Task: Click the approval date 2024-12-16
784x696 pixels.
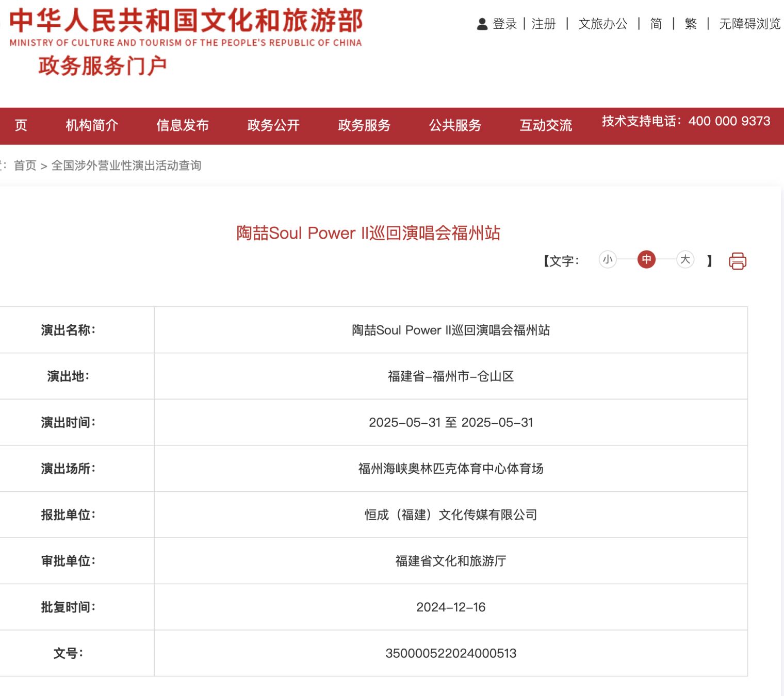Action: coord(451,607)
